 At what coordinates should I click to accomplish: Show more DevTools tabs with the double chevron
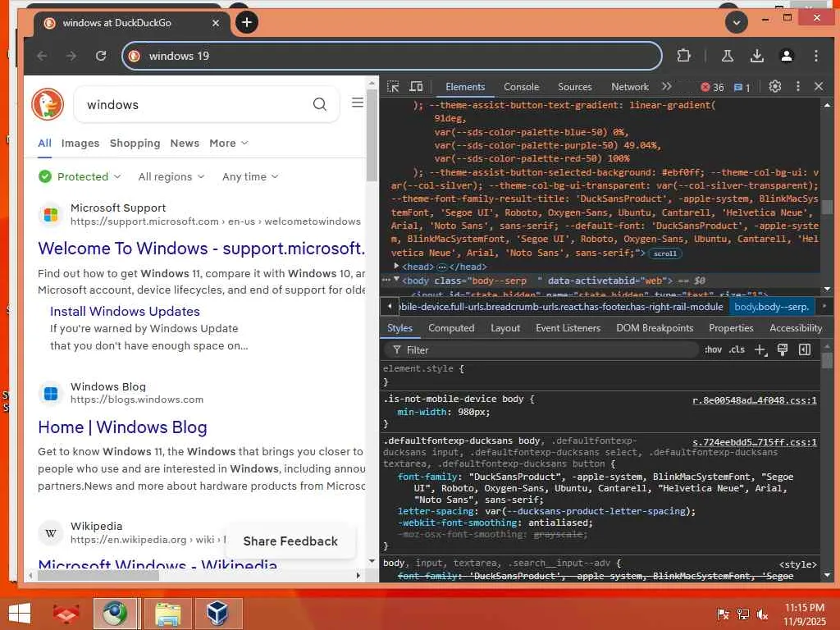pyautogui.click(x=666, y=87)
